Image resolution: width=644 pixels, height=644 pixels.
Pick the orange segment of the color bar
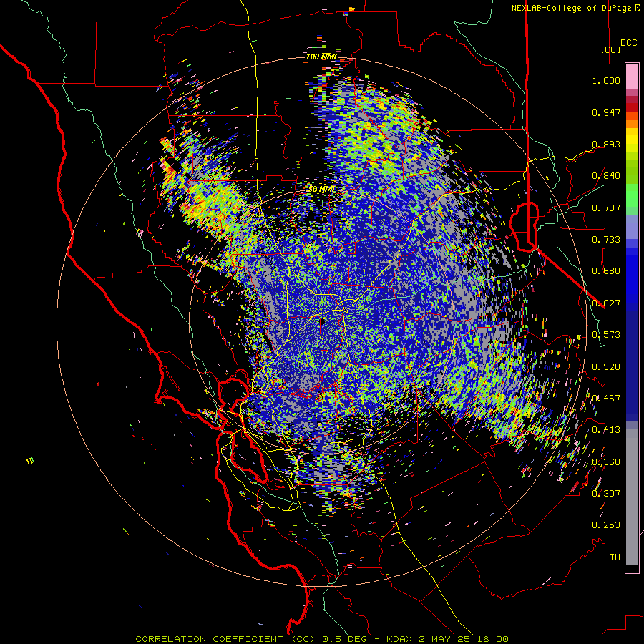pyautogui.click(x=632, y=124)
